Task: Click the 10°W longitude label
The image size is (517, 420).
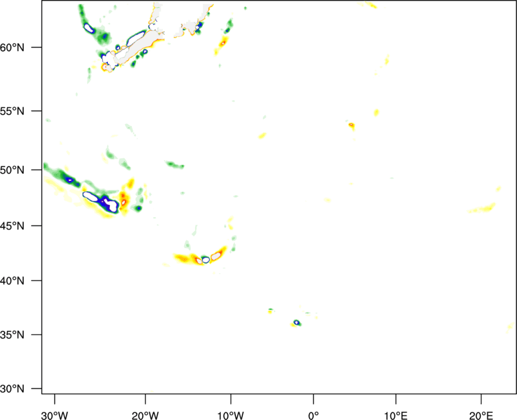Action: [x=231, y=415]
